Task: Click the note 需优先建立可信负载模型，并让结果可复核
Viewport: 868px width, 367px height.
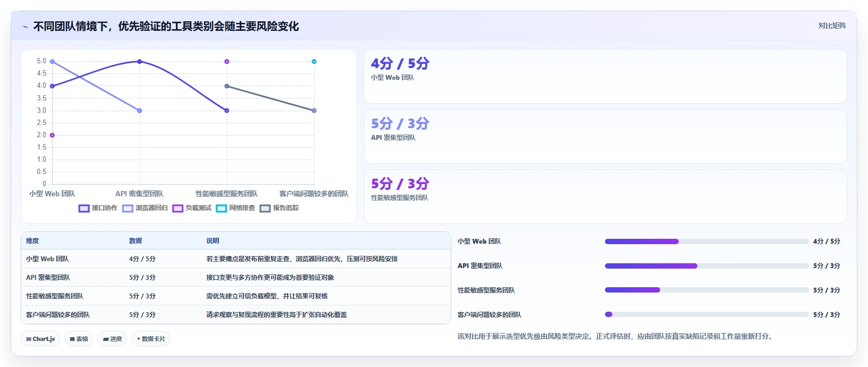Action: point(267,296)
